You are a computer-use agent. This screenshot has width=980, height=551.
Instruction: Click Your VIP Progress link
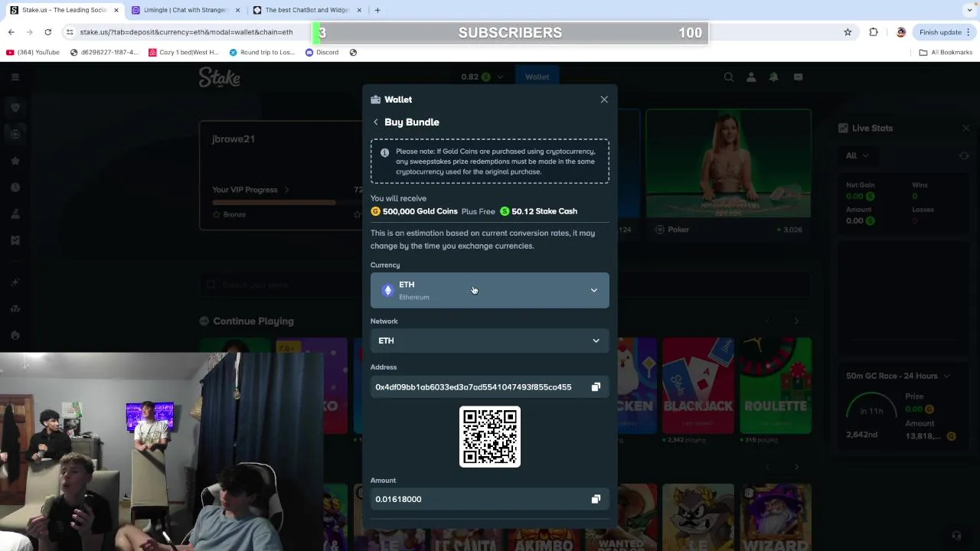point(250,190)
